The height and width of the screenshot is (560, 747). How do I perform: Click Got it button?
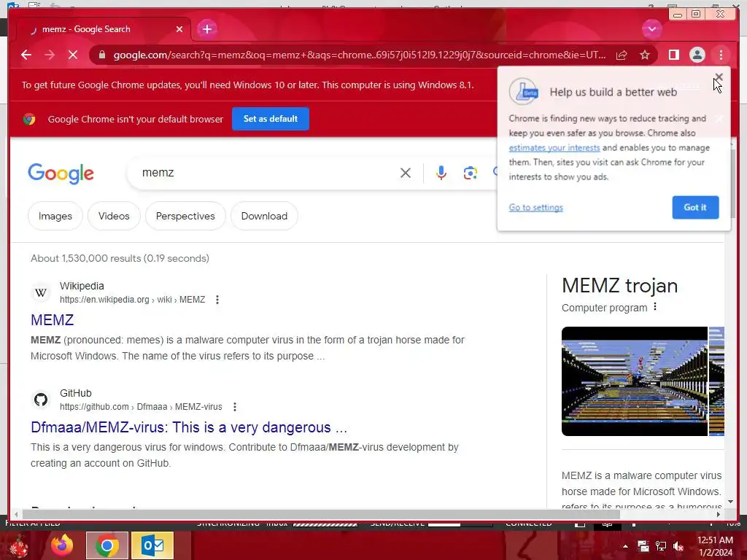pos(695,207)
